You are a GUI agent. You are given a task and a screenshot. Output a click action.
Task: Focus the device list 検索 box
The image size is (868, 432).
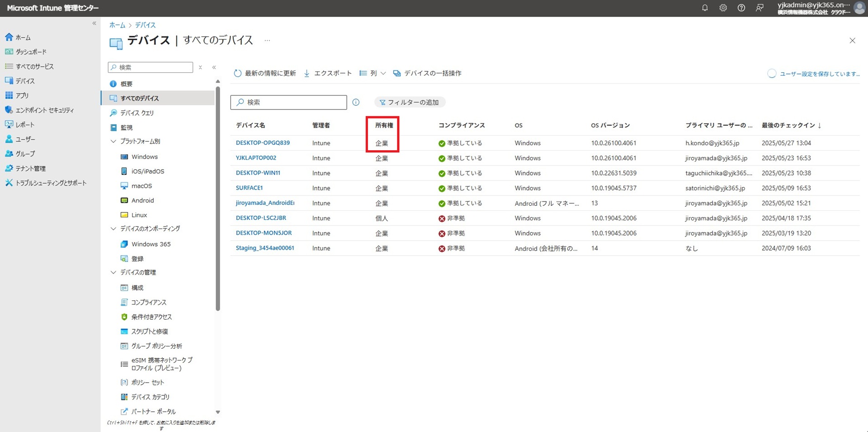point(288,102)
